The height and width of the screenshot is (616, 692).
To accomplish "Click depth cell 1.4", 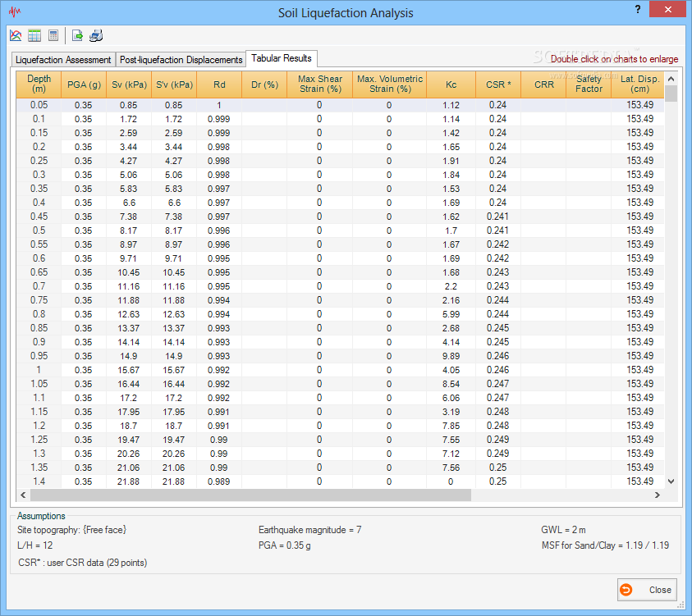I will (x=39, y=481).
